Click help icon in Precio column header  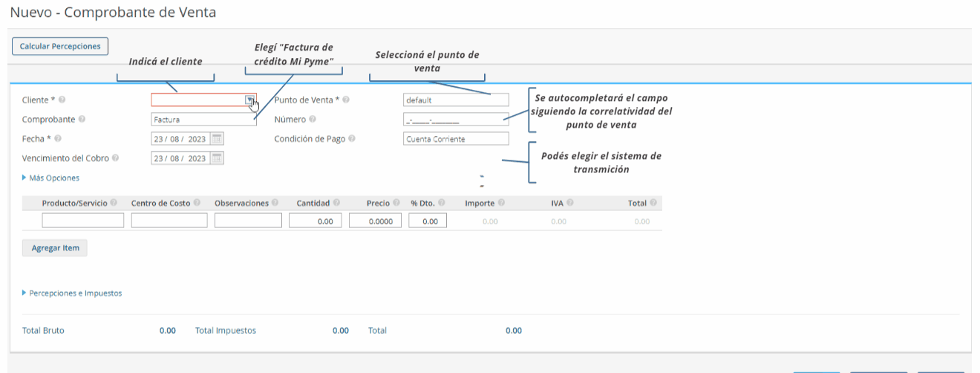coord(396,203)
